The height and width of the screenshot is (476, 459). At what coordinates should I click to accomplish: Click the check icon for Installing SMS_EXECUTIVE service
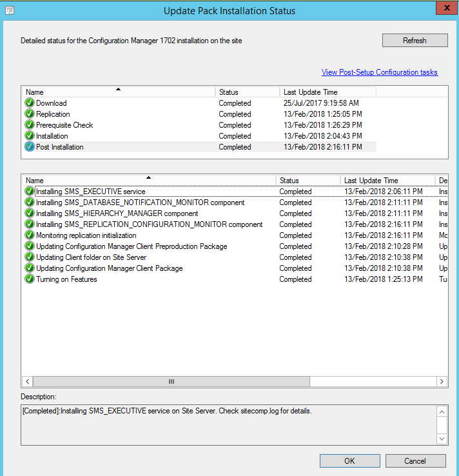[x=30, y=192]
